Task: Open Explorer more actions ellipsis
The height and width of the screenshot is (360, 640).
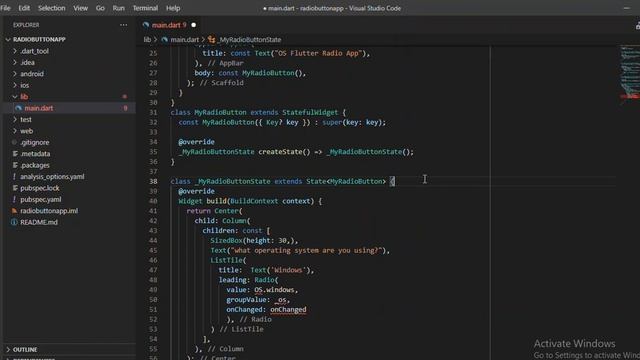Action: [124, 25]
